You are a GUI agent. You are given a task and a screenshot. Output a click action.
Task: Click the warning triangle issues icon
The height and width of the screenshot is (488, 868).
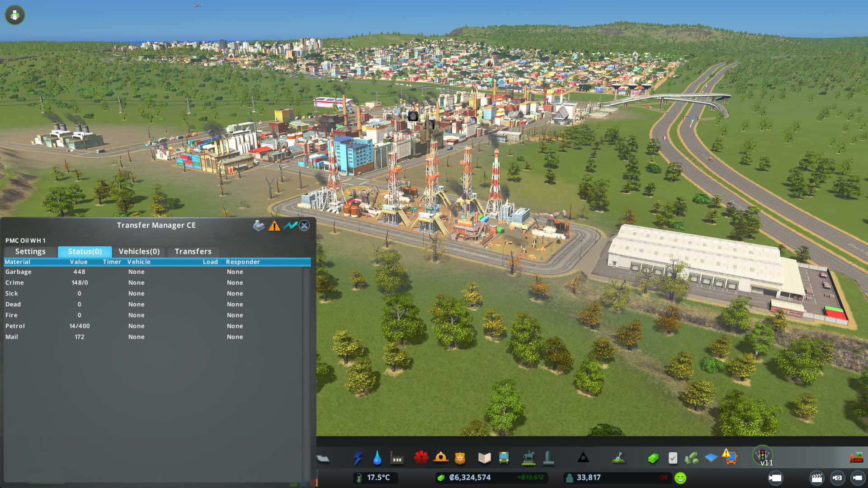(274, 225)
